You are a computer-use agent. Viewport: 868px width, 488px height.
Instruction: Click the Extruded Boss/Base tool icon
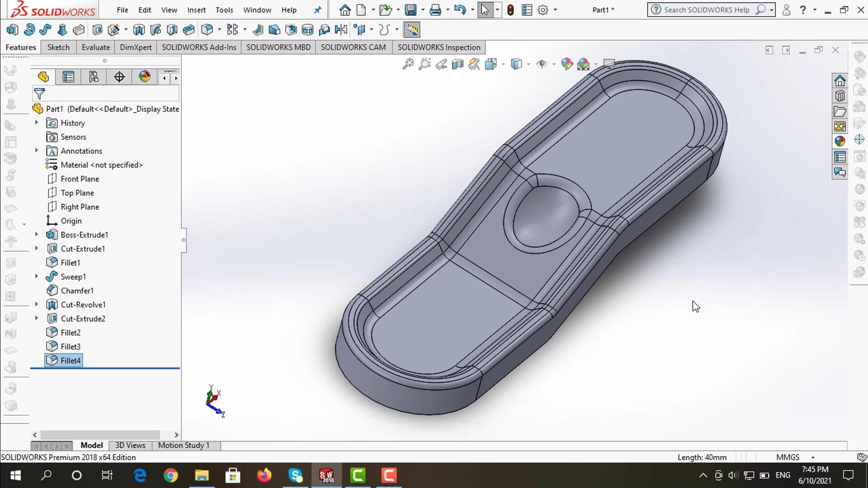click(12, 30)
